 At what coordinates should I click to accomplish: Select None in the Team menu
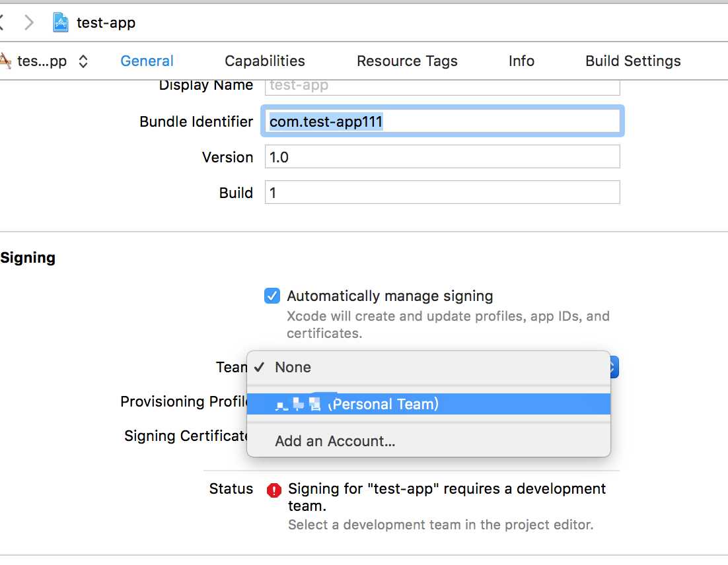[429, 367]
